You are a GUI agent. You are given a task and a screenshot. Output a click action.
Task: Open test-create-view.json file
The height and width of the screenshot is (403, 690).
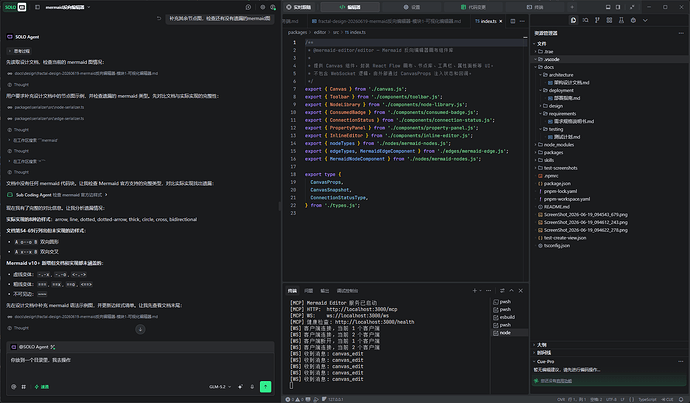coord(609,238)
